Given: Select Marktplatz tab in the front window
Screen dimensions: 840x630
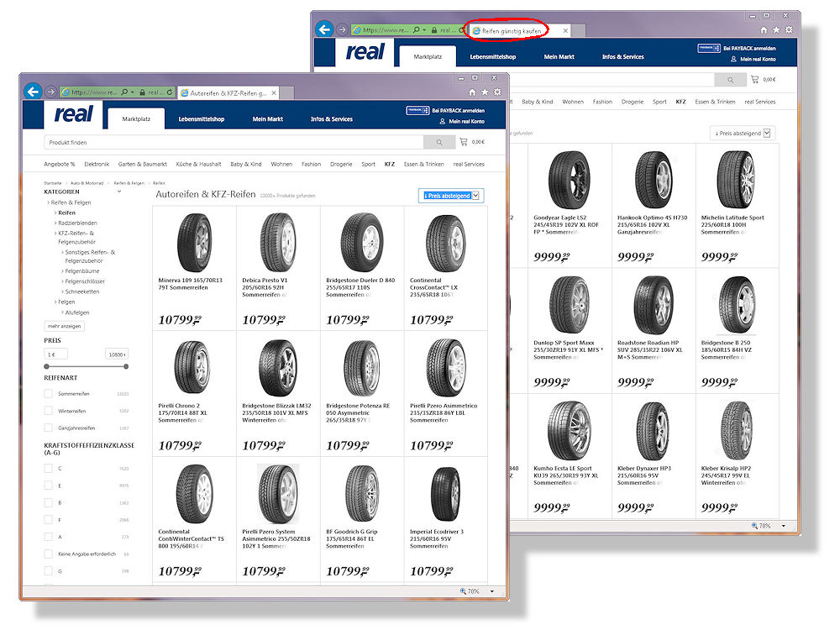Looking at the screenshot, I should (136, 119).
